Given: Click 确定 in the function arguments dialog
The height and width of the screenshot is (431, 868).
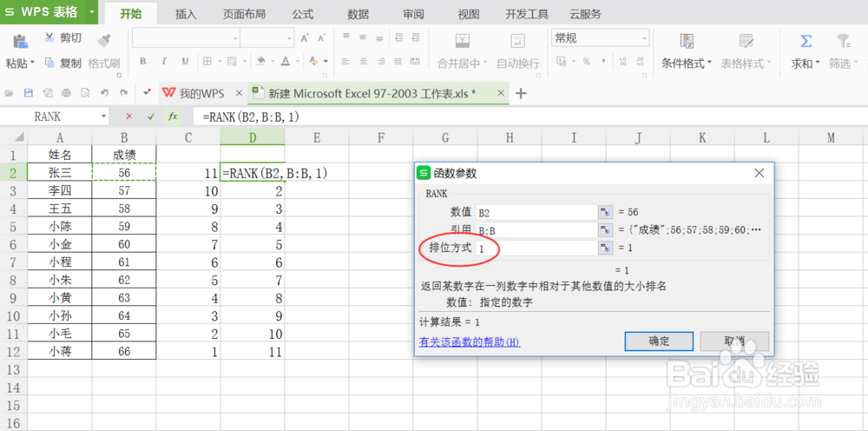Looking at the screenshot, I should [659, 341].
